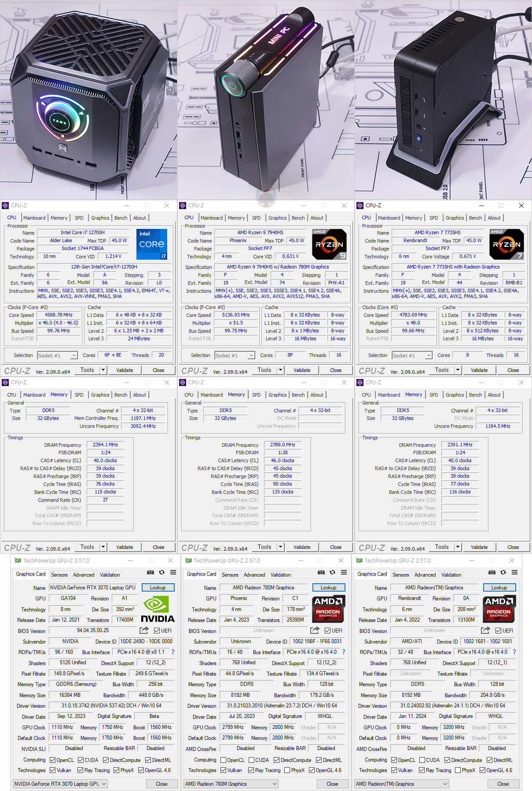Switch to Mainboard tab in Core i7 12700H CPU-Z
The height and width of the screenshot is (791, 532).
point(34,218)
